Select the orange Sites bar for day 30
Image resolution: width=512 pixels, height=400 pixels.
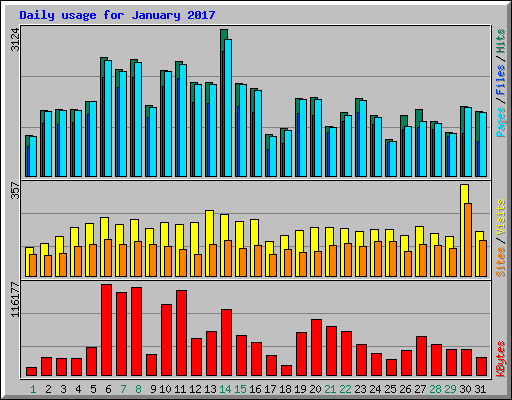468,240
